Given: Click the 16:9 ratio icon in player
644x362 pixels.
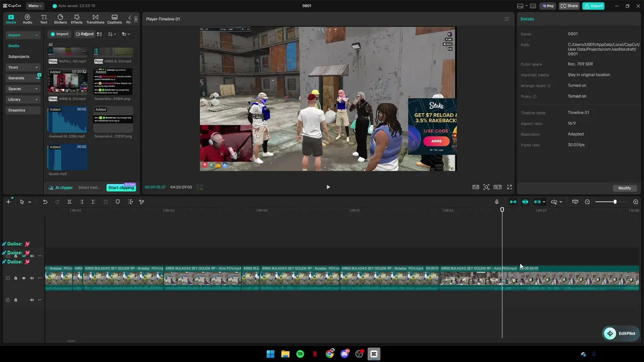Looking at the screenshot, I should point(498,187).
